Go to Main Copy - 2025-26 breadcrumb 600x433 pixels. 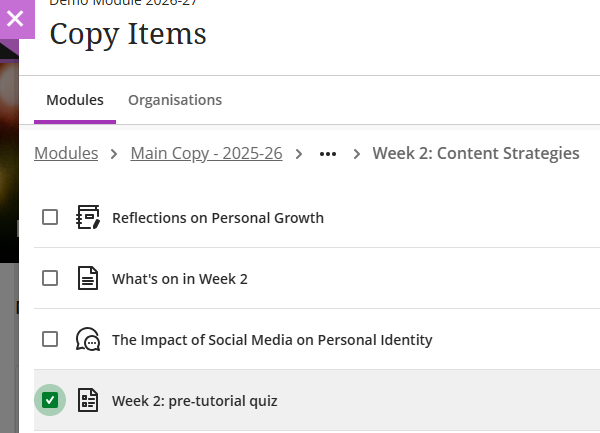coord(206,153)
